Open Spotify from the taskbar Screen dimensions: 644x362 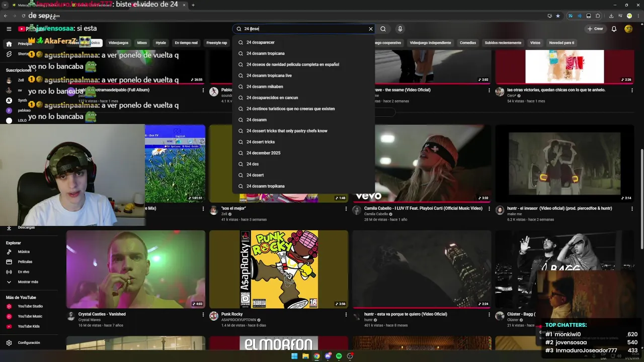339,356
